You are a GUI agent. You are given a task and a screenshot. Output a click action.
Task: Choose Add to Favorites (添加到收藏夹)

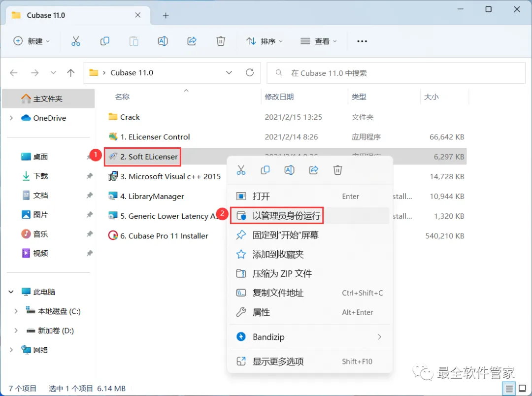point(309,254)
